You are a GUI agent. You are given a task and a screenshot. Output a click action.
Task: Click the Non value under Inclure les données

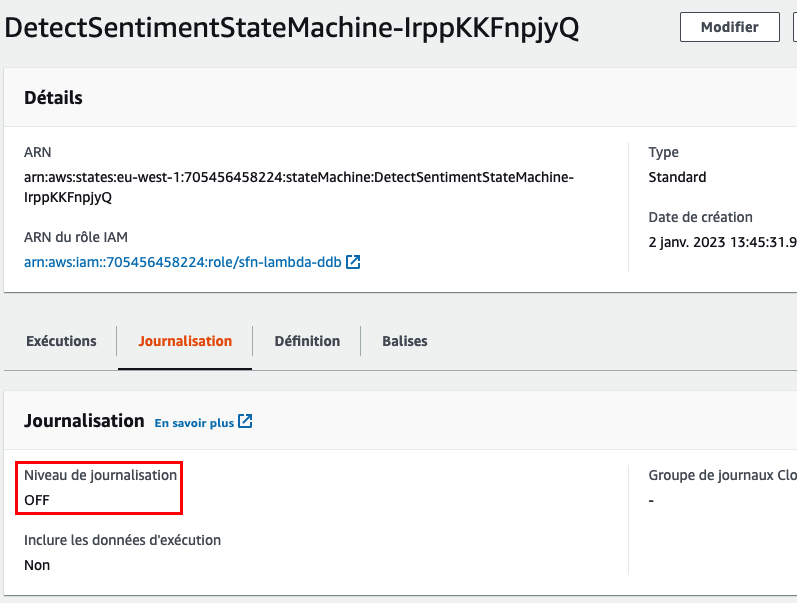pyautogui.click(x=37, y=565)
